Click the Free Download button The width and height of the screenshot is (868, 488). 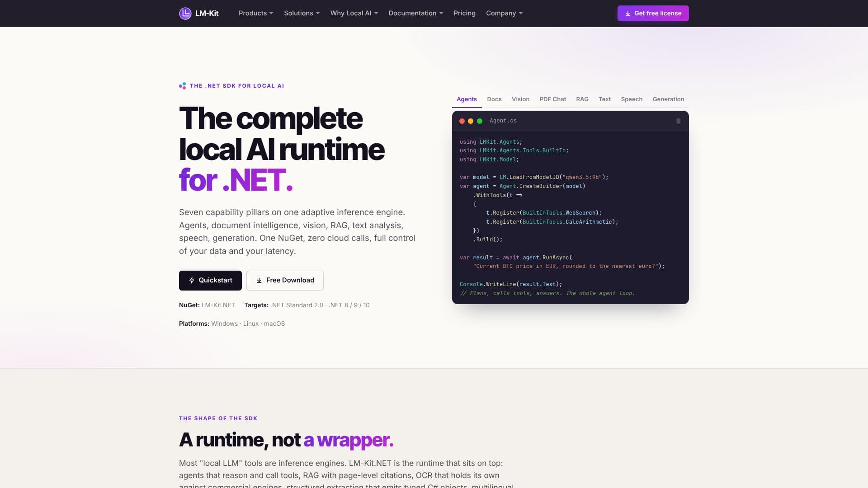[285, 281]
